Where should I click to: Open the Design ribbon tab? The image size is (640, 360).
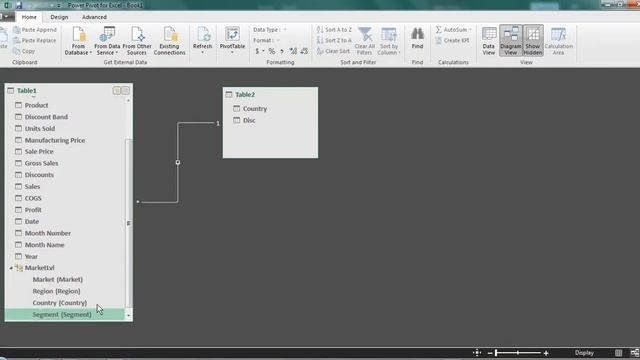point(59,17)
